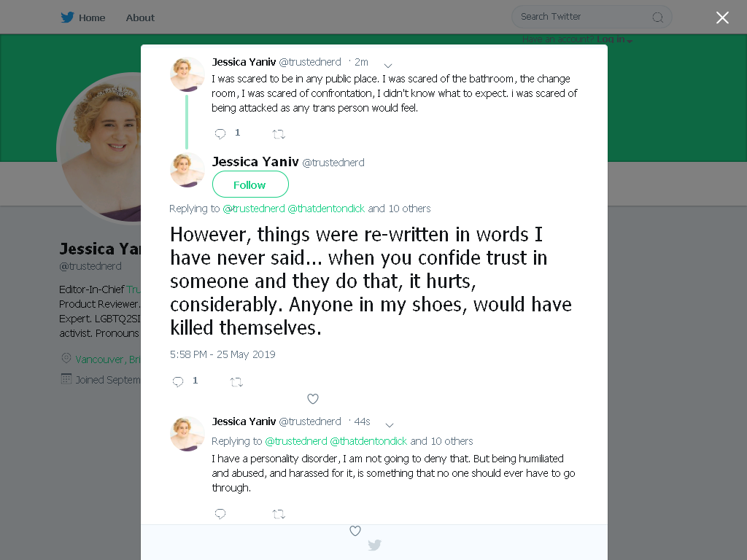Click the search magnifier icon
The width and height of the screenshot is (747, 560).
657,17
